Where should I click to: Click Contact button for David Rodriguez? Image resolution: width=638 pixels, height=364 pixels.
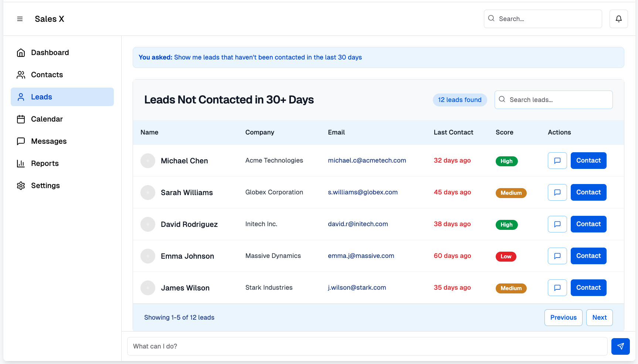coord(588,224)
